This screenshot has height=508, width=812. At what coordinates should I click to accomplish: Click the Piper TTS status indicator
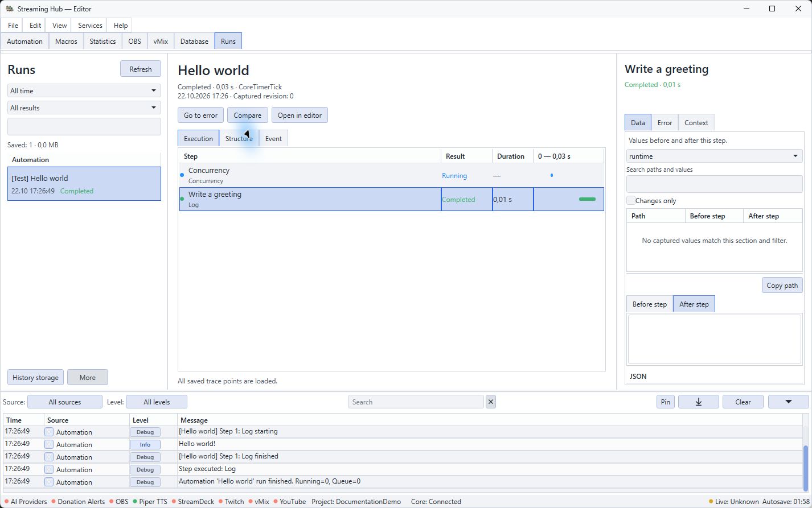pyautogui.click(x=150, y=501)
